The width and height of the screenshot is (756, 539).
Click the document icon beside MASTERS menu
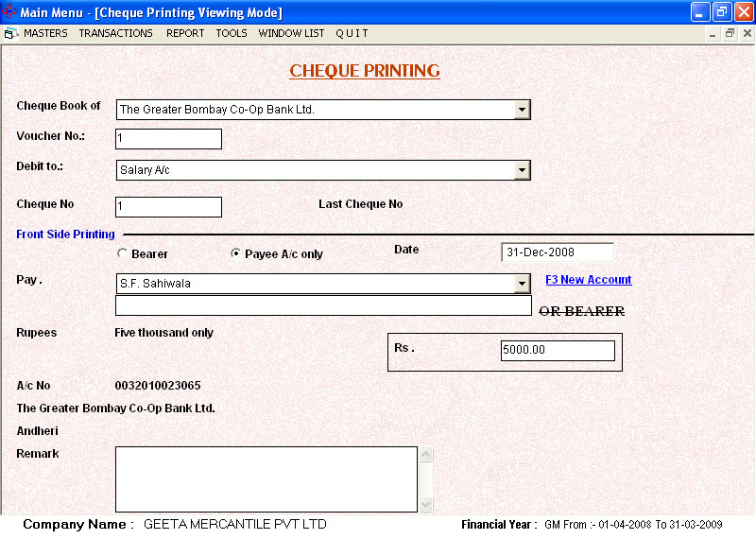click(x=10, y=34)
